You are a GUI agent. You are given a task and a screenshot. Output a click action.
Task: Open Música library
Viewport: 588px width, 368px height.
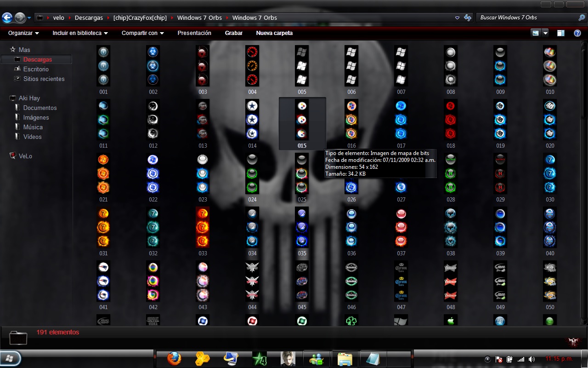click(x=33, y=127)
